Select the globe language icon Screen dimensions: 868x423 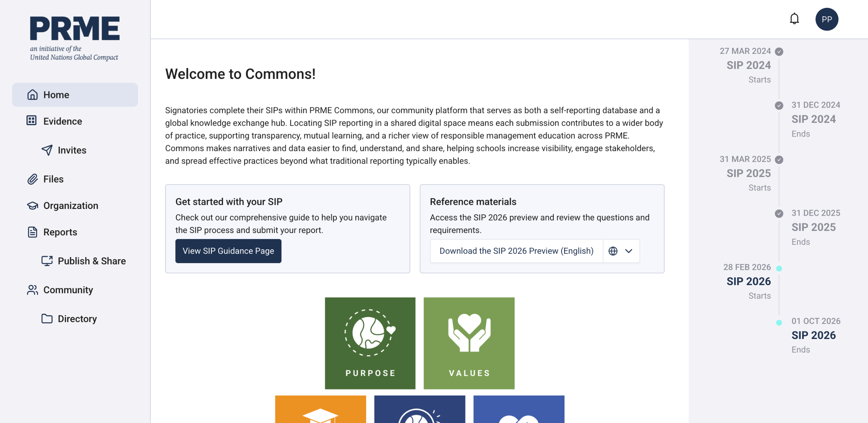pyautogui.click(x=613, y=251)
